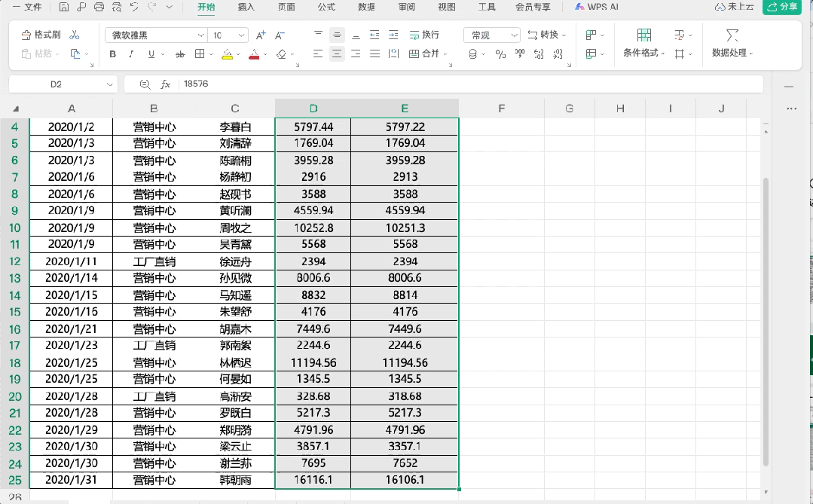Click the Save icon in quick access toolbar

tap(64, 7)
